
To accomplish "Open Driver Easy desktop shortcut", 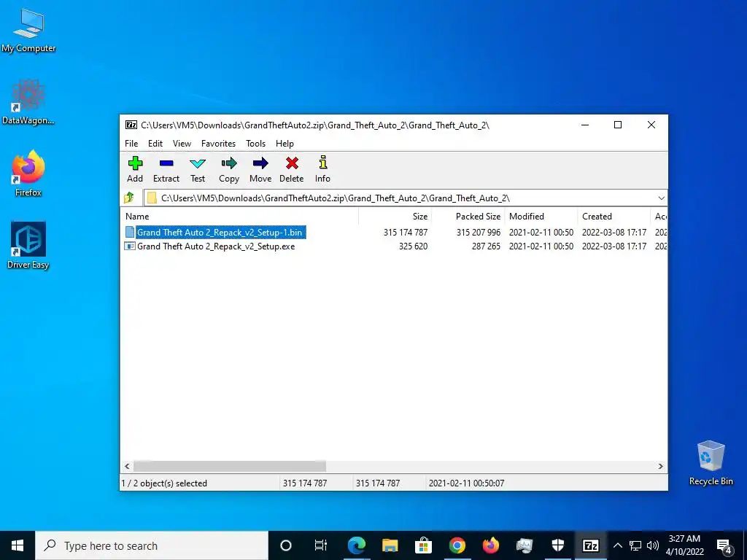I will pos(28,246).
